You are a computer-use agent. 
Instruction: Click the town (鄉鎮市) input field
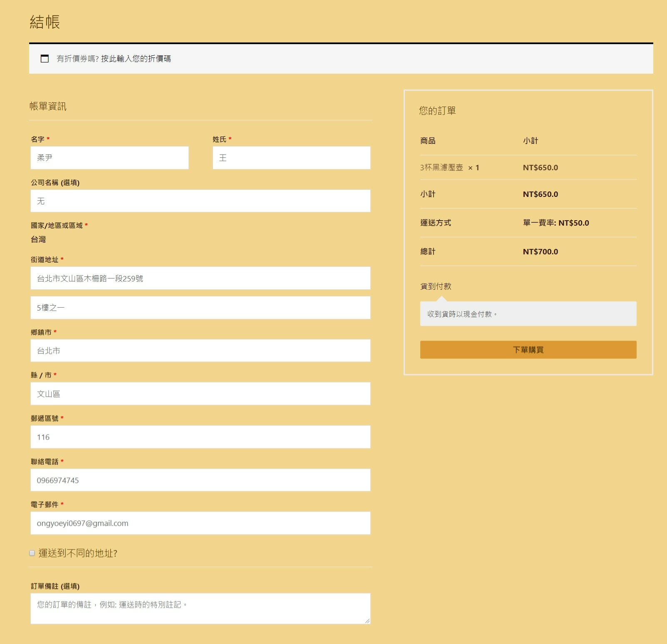[200, 351]
